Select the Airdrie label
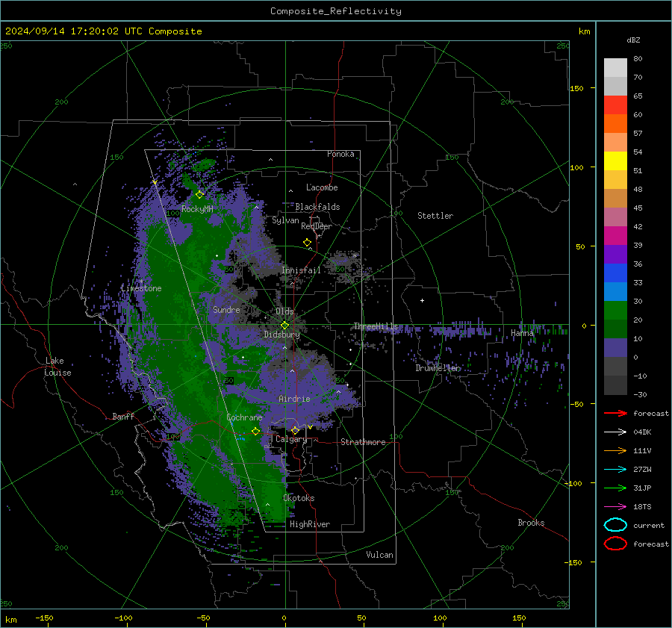The width and height of the screenshot is (672, 628). point(294,399)
